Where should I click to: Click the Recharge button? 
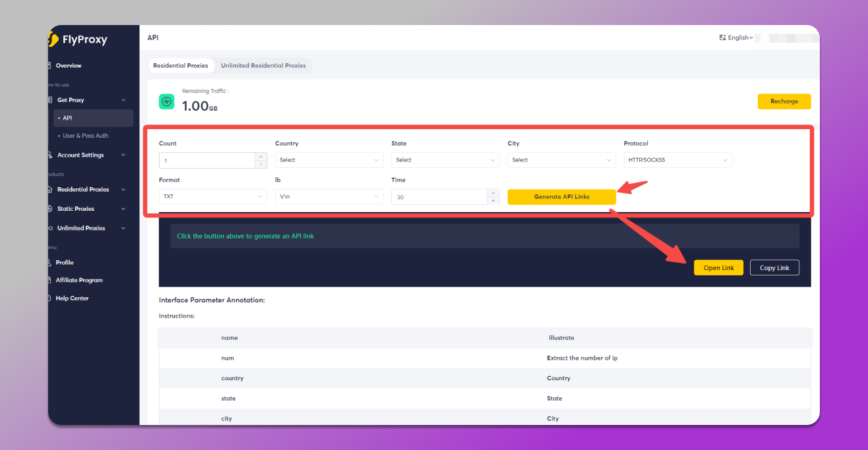point(784,101)
